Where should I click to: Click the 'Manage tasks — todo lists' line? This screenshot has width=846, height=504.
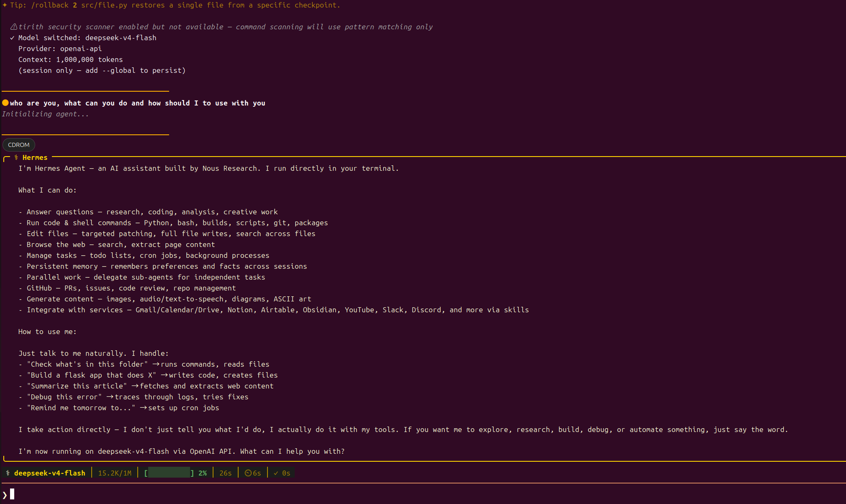tap(144, 255)
